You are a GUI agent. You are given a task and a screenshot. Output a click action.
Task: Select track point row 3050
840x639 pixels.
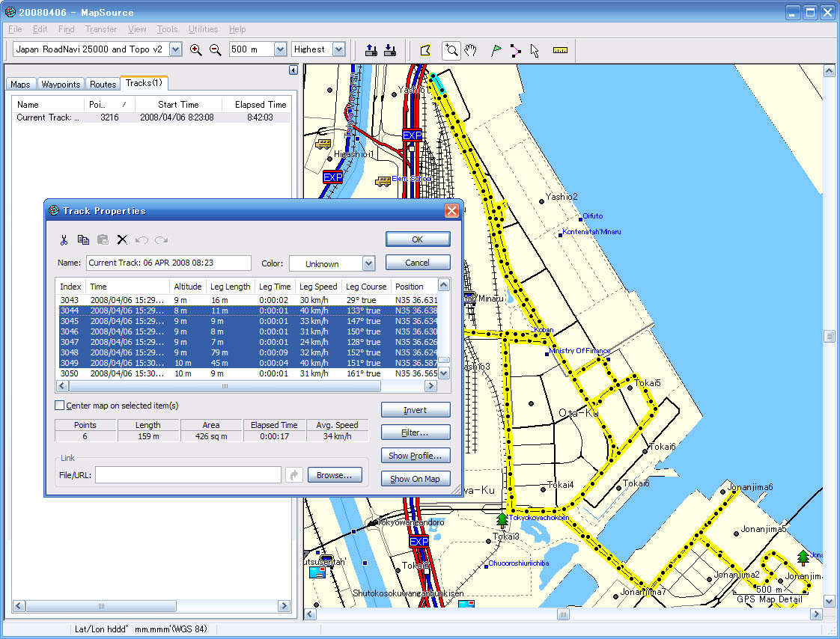point(248,373)
